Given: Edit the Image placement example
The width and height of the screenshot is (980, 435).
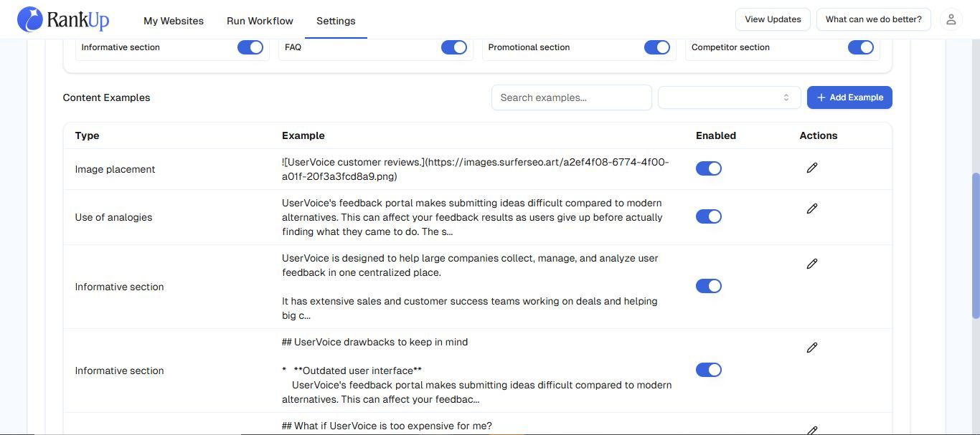Looking at the screenshot, I should [811, 168].
